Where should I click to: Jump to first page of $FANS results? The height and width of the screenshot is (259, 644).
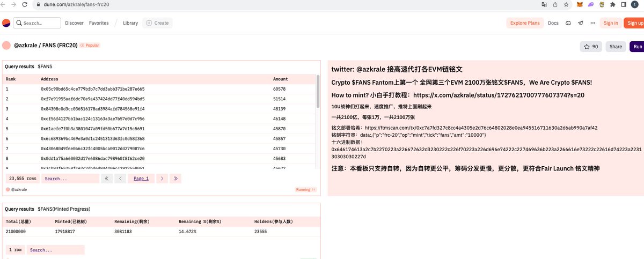pyautogui.click(x=107, y=178)
